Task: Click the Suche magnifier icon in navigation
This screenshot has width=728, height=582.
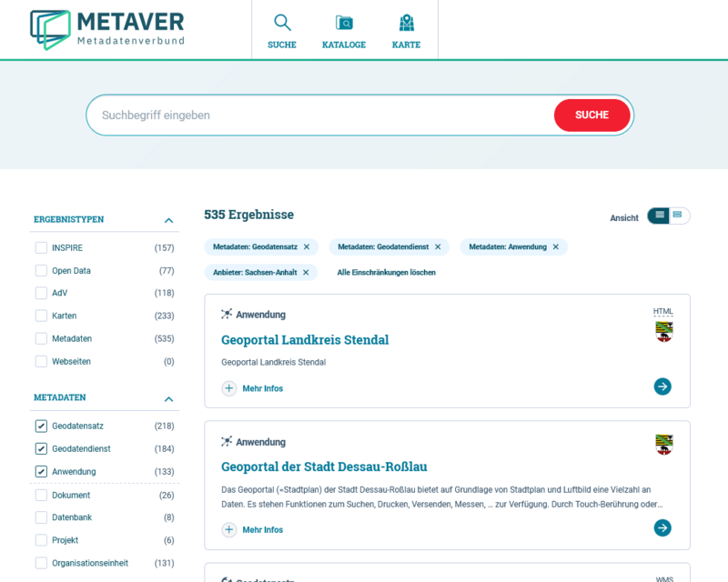Action: tap(282, 22)
